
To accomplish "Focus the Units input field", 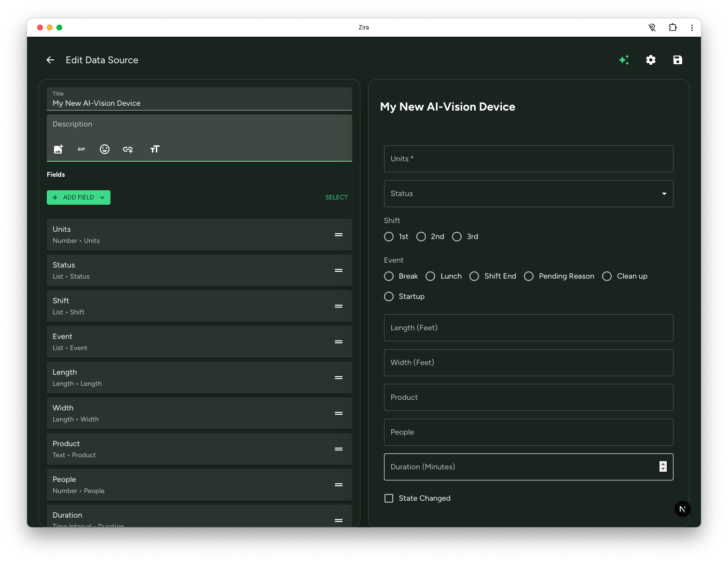I will pyautogui.click(x=529, y=159).
